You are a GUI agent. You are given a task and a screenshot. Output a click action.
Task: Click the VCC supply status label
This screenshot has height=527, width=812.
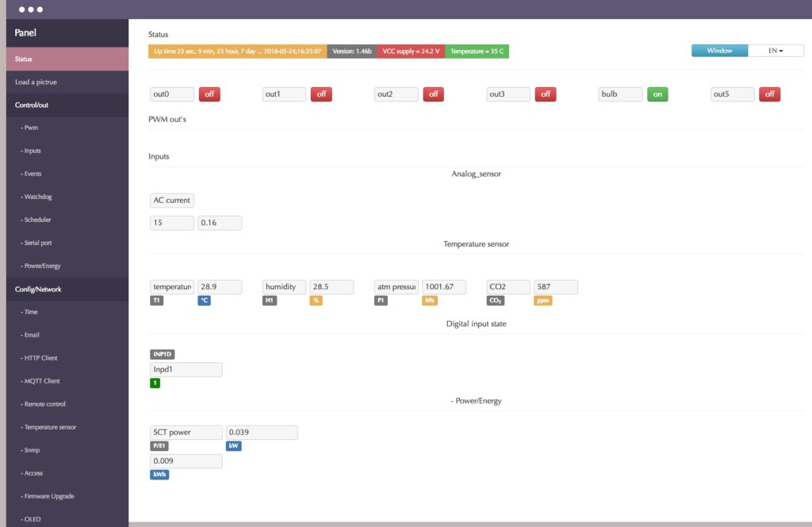pos(411,52)
